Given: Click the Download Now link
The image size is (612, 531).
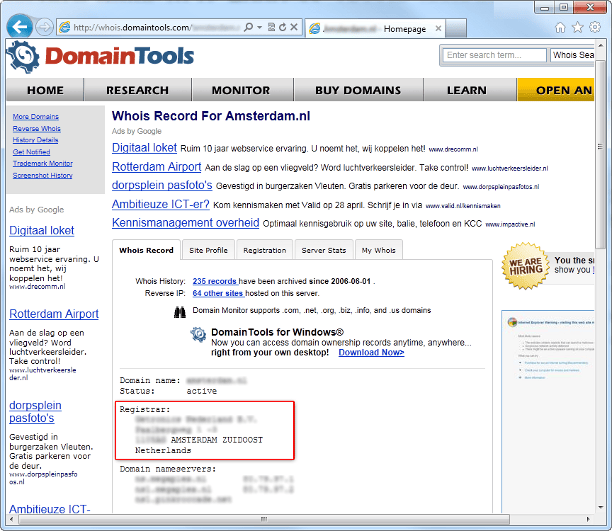Looking at the screenshot, I should [x=371, y=353].
